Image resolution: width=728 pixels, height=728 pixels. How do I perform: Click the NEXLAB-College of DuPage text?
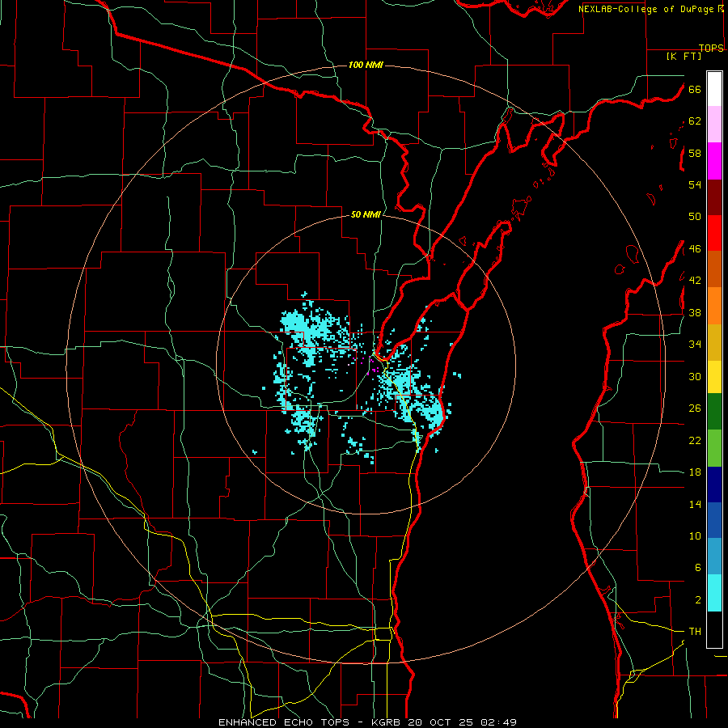pos(647,9)
